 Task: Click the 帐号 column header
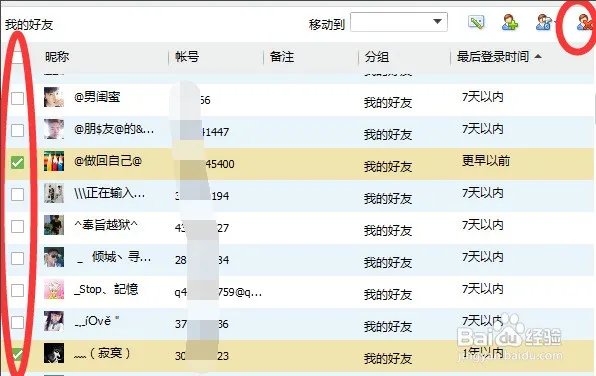[x=187, y=57]
